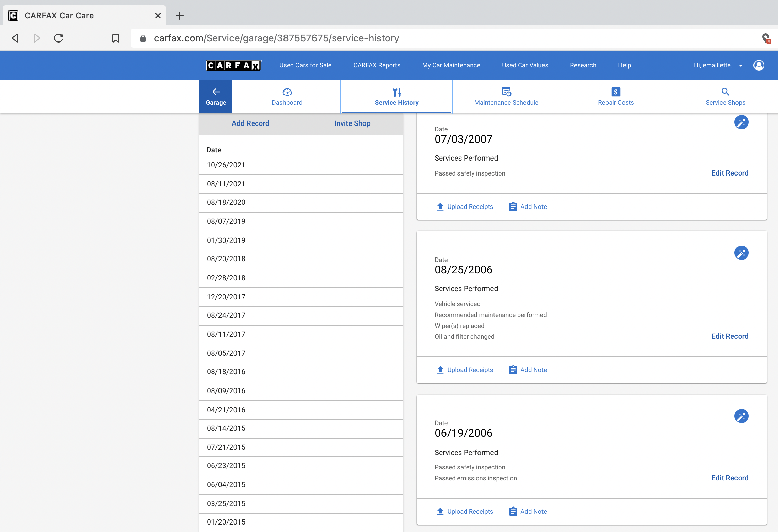Select the 08/14/2015 date row
The image size is (778, 532).
click(301, 429)
